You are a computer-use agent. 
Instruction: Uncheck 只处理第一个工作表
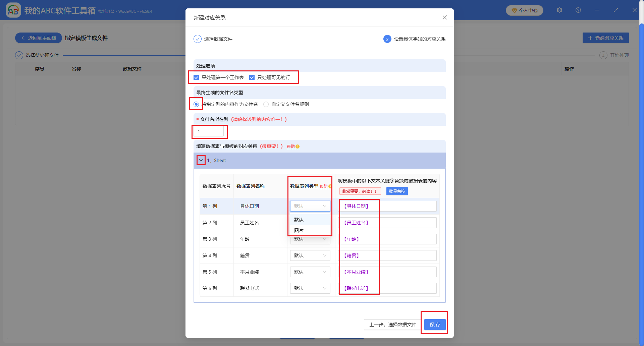point(196,77)
